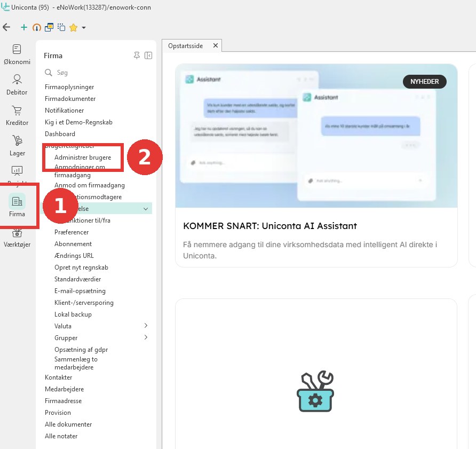Select Opret nyt regnskab
The image size is (476, 449).
(x=81, y=267)
